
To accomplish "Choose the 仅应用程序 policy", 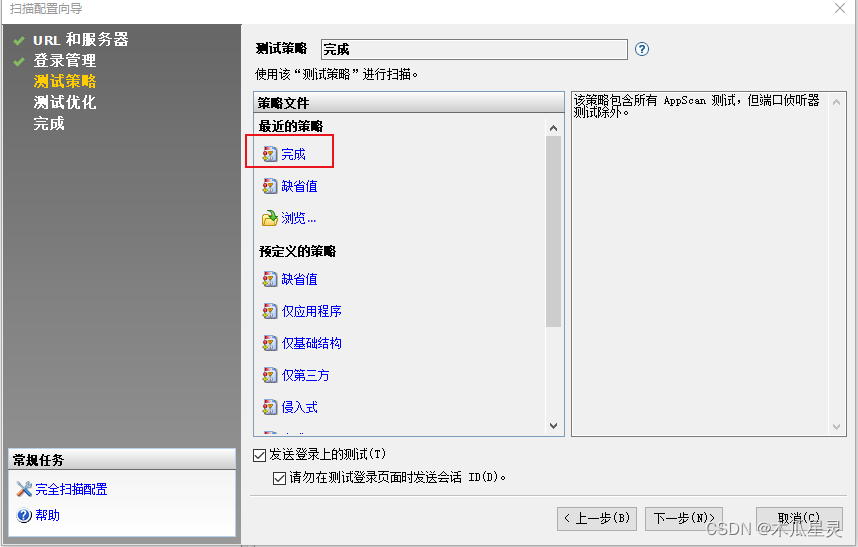I will (x=311, y=311).
